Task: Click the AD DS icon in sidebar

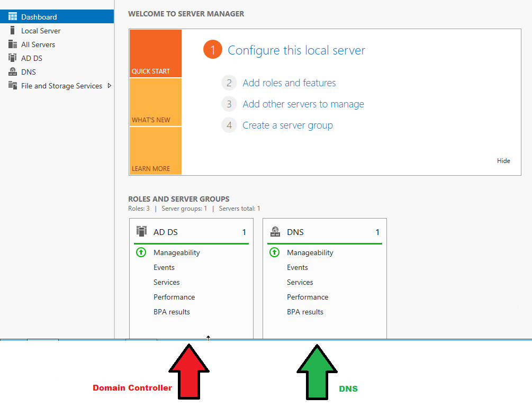Action: click(x=13, y=58)
